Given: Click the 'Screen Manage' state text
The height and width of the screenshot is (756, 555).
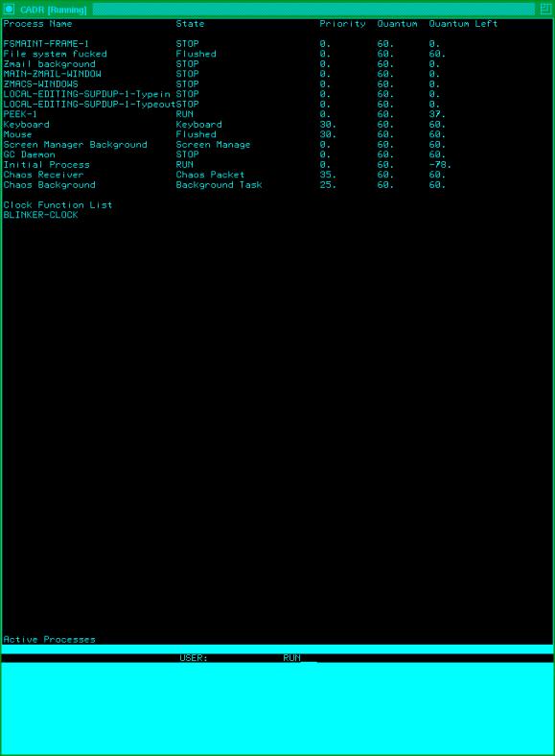Looking at the screenshot, I should [213, 145].
